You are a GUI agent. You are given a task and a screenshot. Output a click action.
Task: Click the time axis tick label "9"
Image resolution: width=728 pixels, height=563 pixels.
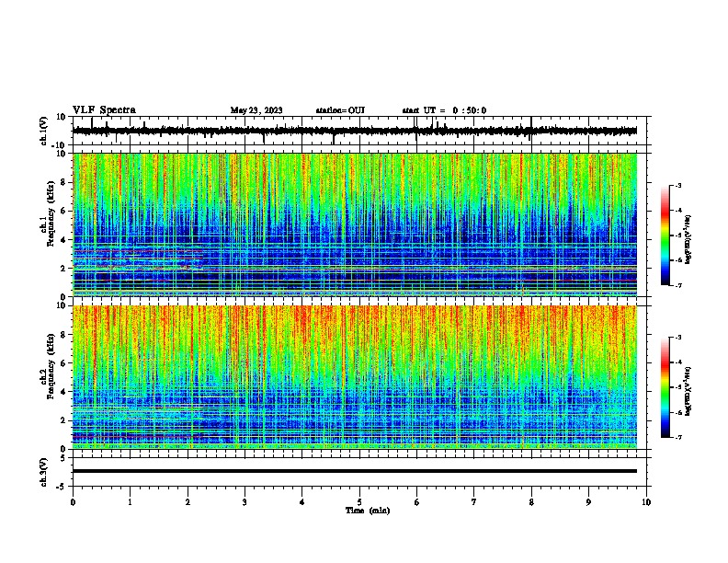588,502
